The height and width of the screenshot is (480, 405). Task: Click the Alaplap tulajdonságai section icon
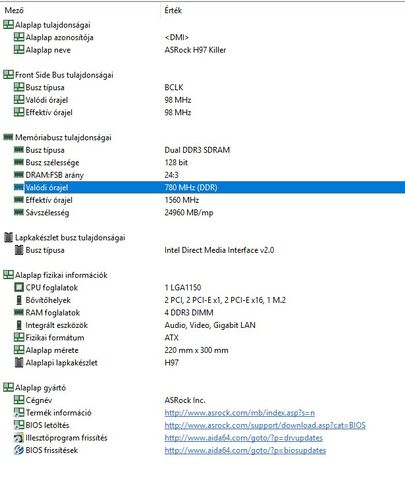pyautogui.click(x=8, y=25)
